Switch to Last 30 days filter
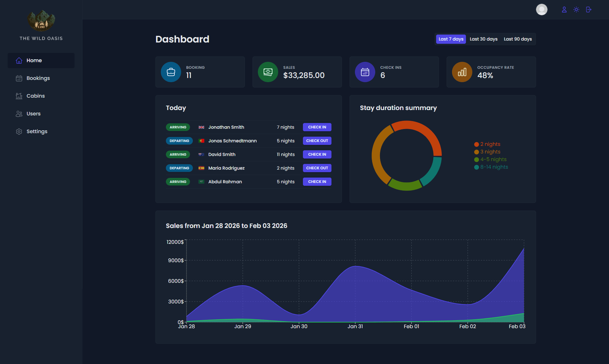Screen dimensions: 609x364 click(483, 39)
